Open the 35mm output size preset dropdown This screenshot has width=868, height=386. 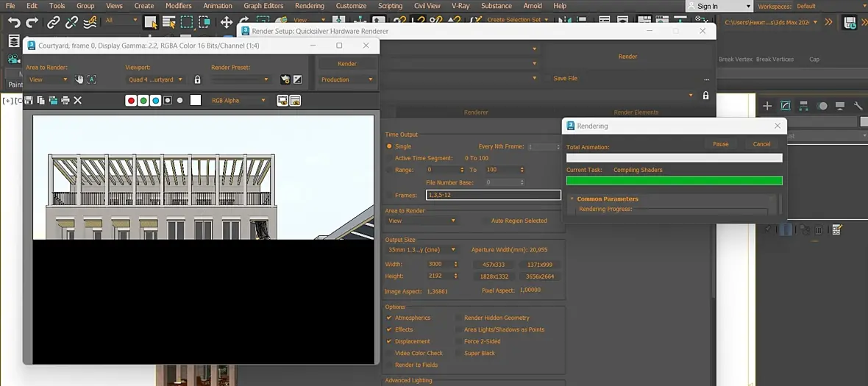[x=422, y=249]
